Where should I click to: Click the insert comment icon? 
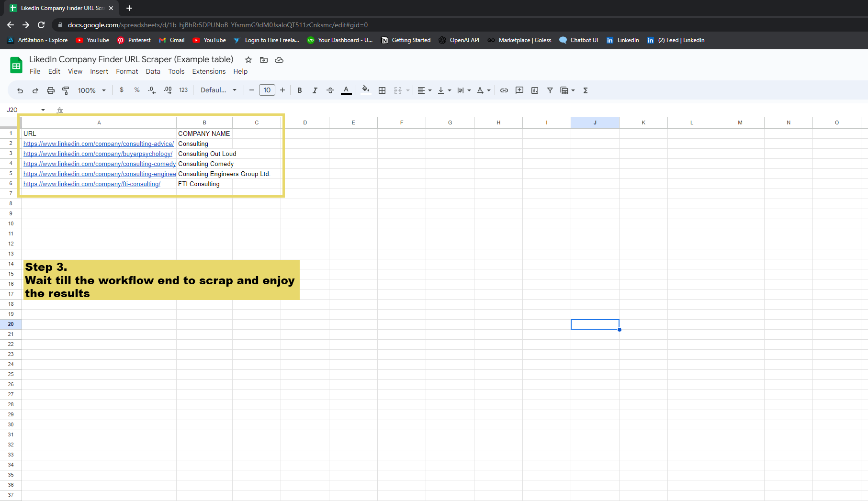519,90
